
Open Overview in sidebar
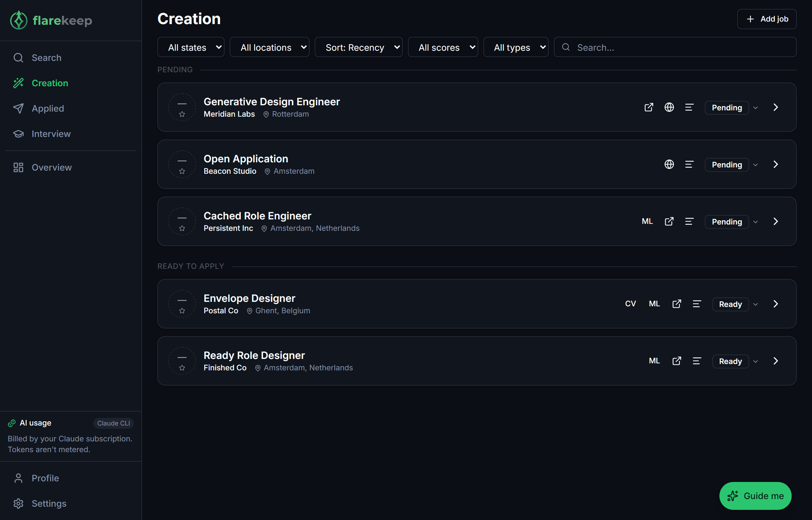coord(71,167)
